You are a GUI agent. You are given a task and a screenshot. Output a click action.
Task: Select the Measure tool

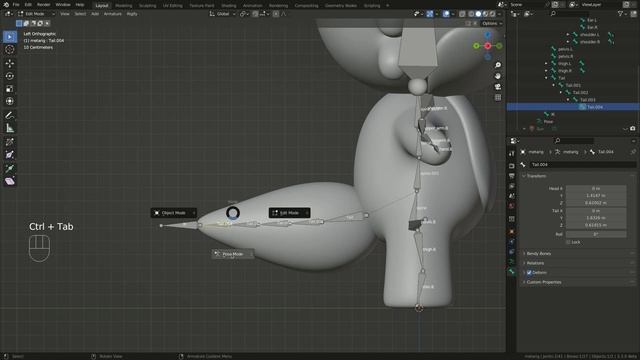(x=10, y=128)
